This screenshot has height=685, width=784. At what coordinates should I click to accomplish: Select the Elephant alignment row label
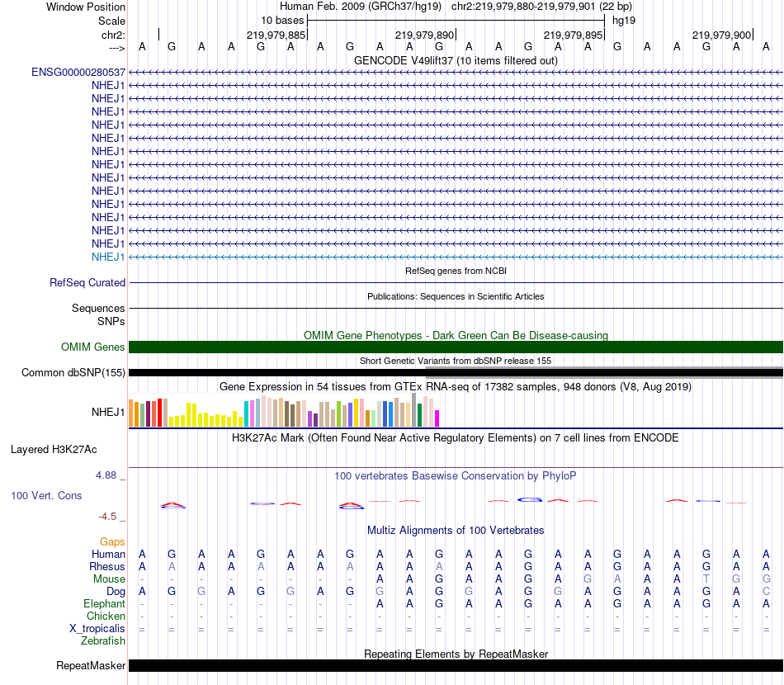coord(104,603)
